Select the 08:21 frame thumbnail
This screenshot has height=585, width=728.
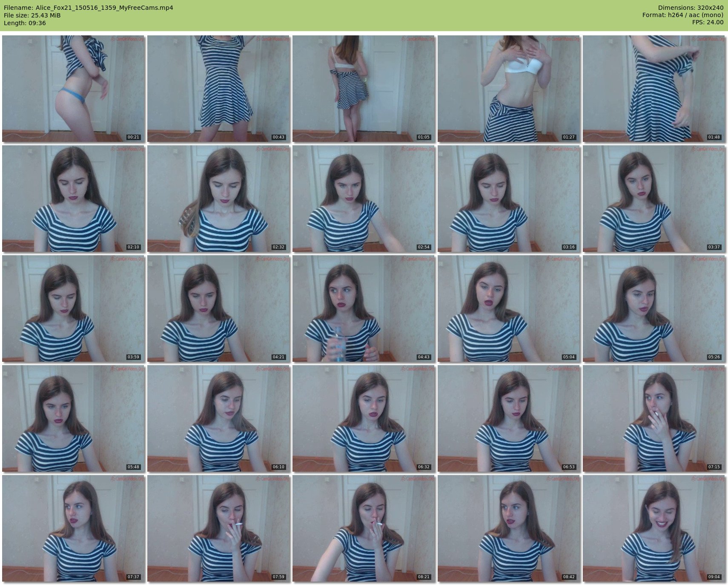[364, 528]
